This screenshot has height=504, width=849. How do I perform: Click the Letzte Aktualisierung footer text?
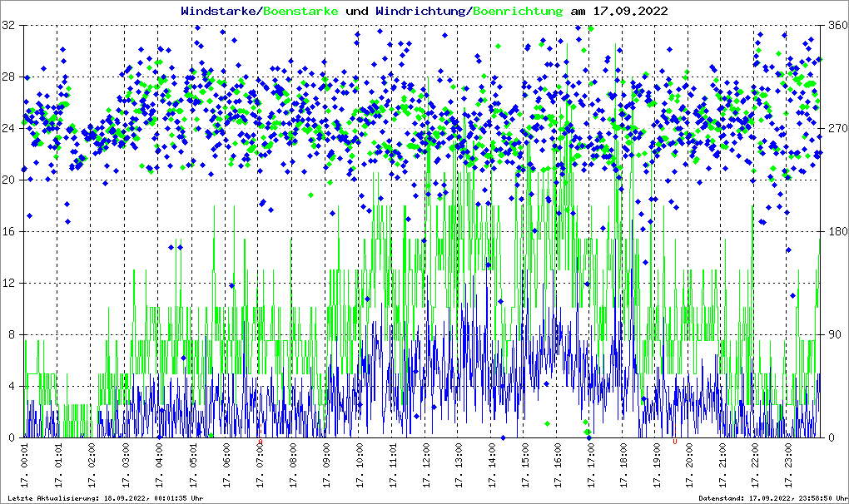point(105,498)
